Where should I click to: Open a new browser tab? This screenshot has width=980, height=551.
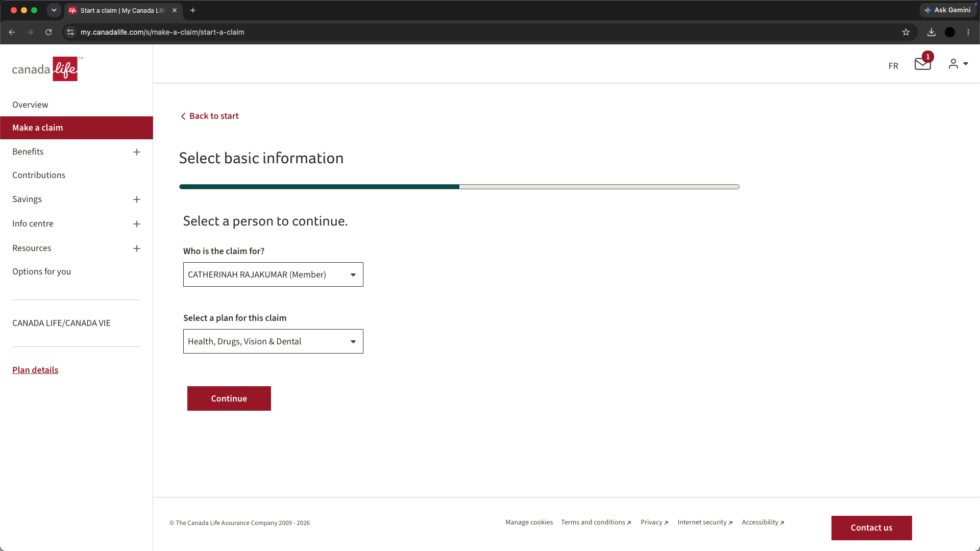[193, 10]
